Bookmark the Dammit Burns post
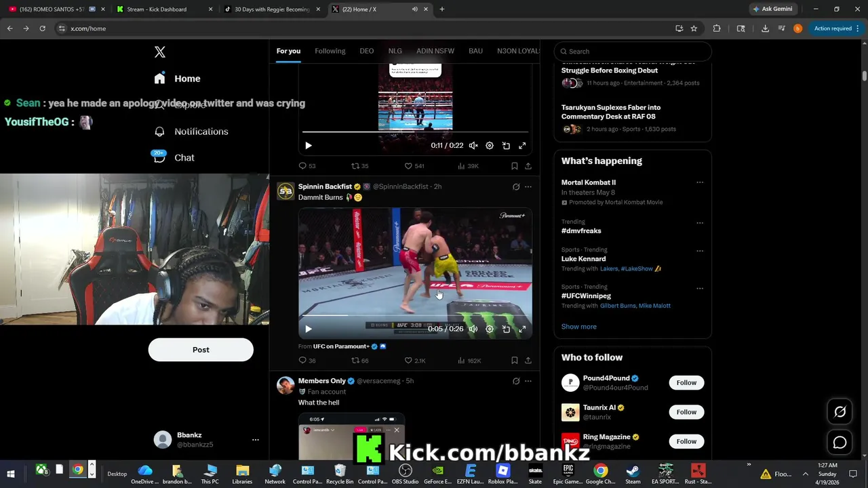The width and height of the screenshot is (868, 488). (514, 361)
